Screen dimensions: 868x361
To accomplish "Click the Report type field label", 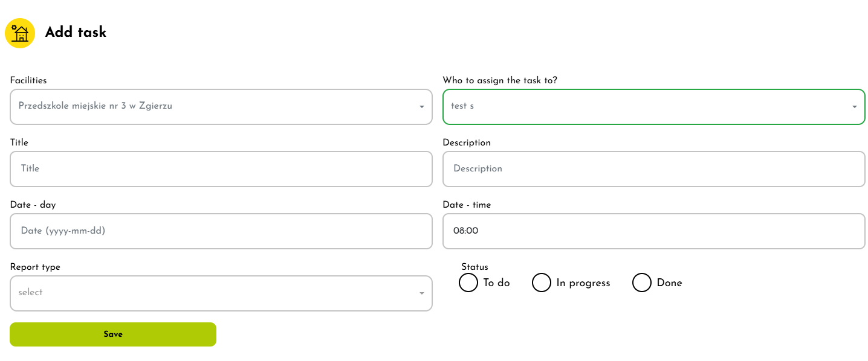I will (35, 267).
